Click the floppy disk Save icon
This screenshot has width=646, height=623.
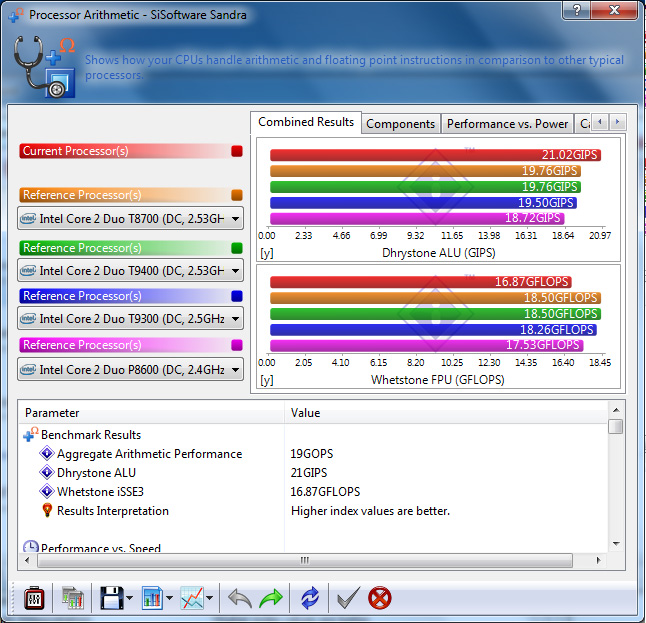click(111, 598)
